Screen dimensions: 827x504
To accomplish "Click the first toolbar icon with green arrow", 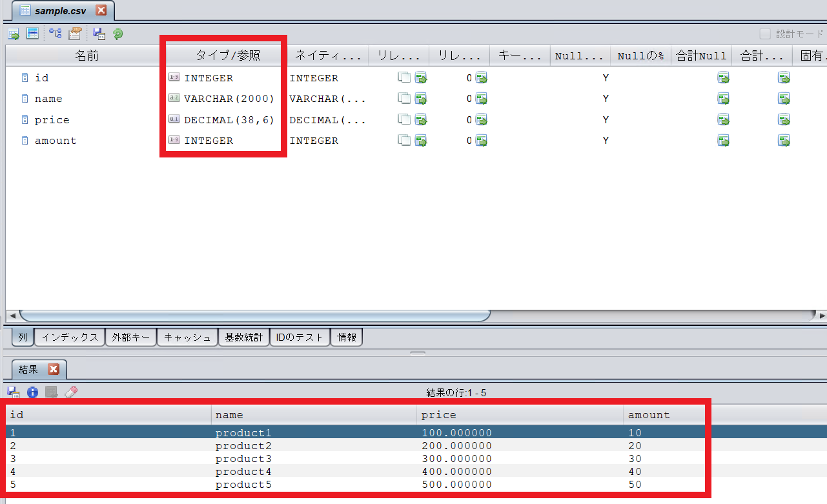I will coord(13,34).
